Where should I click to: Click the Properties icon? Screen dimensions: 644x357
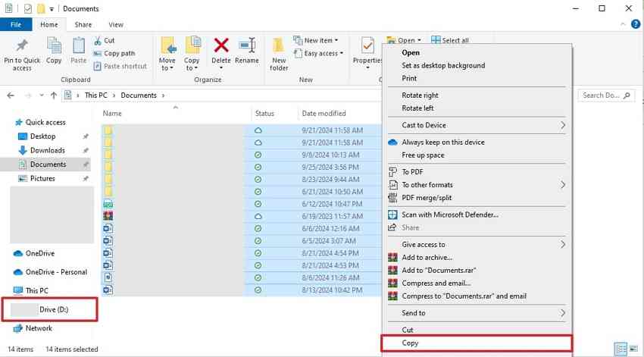(x=367, y=45)
